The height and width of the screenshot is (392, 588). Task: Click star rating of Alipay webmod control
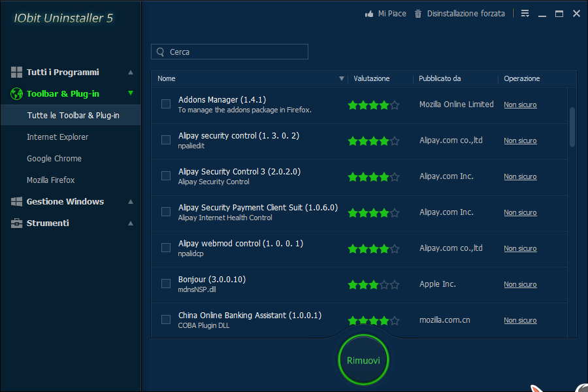[x=374, y=249]
